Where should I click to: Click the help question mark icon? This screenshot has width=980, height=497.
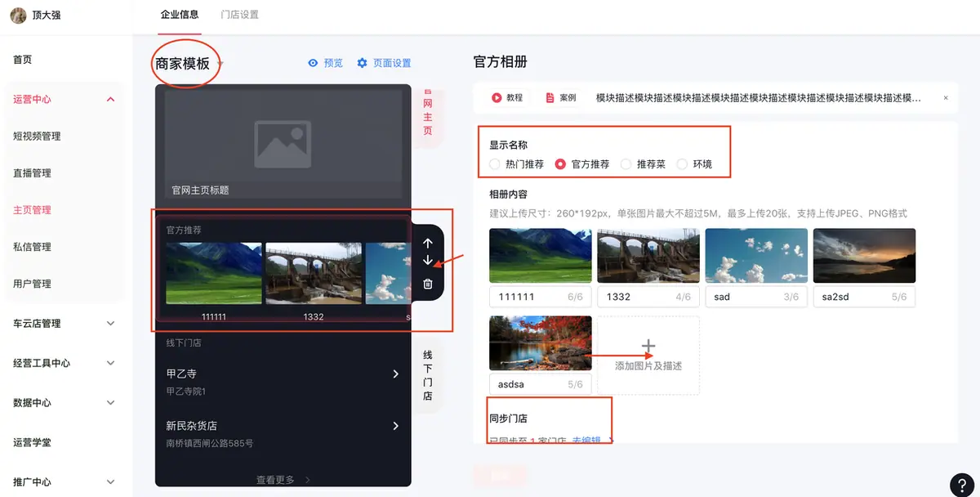pyautogui.click(x=961, y=484)
